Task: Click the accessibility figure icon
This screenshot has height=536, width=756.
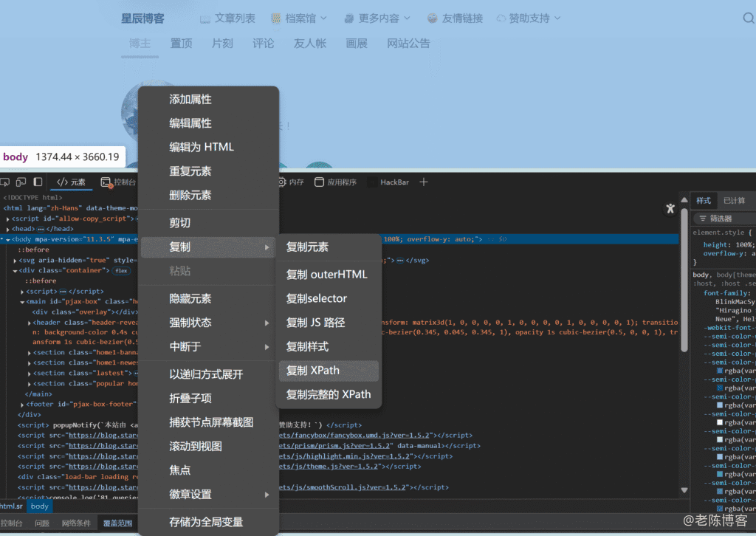Action: (x=670, y=208)
